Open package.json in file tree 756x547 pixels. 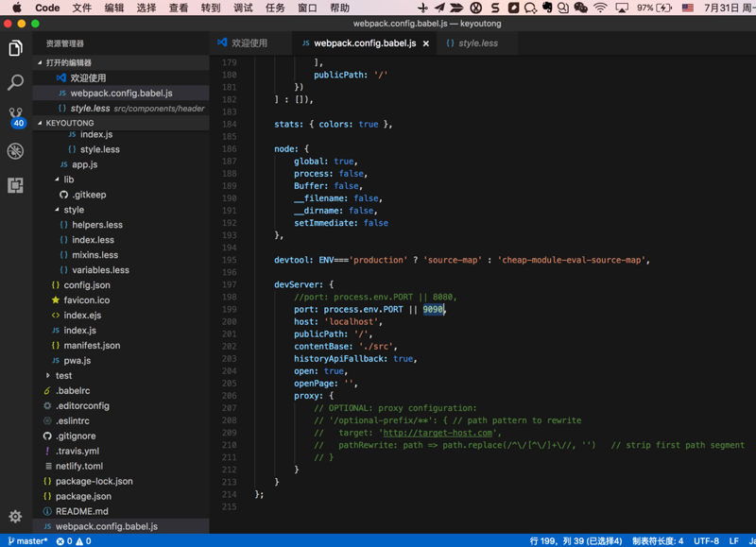[x=83, y=496]
